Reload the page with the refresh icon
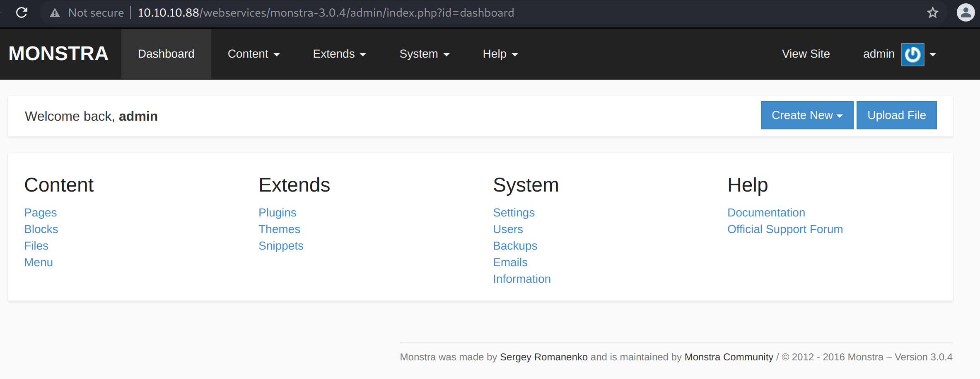980x379 pixels. pyautogui.click(x=22, y=13)
